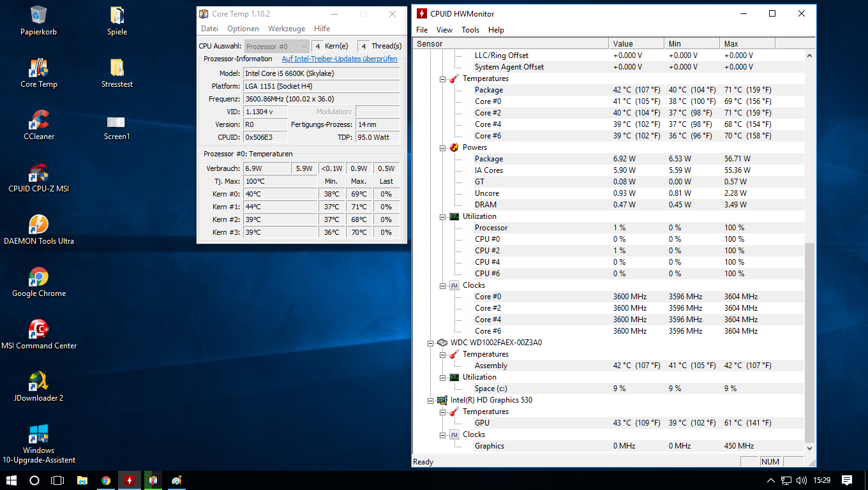Screen dimensions: 868x490
Task: Launch MSI Command Center shortcut
Action: pyautogui.click(x=39, y=334)
